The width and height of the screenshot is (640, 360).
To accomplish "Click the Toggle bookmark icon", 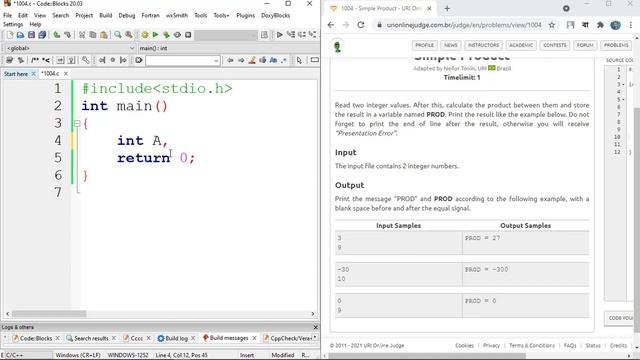I will click(x=113, y=60).
